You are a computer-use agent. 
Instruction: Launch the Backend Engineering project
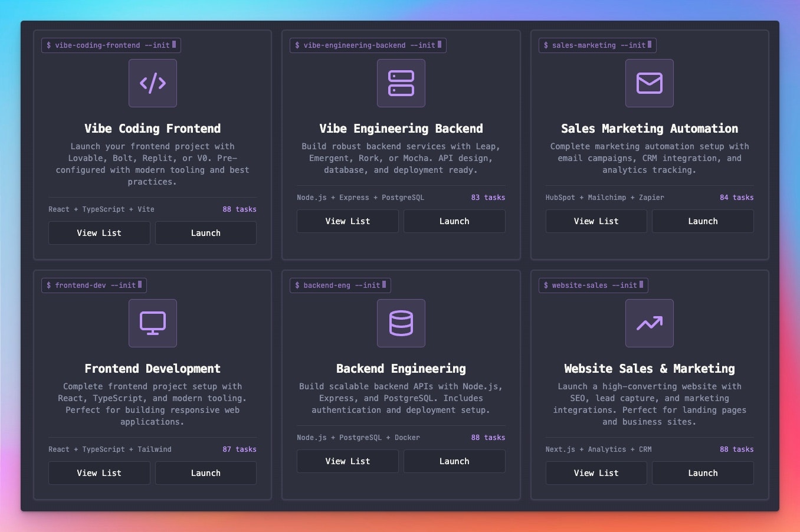click(454, 461)
